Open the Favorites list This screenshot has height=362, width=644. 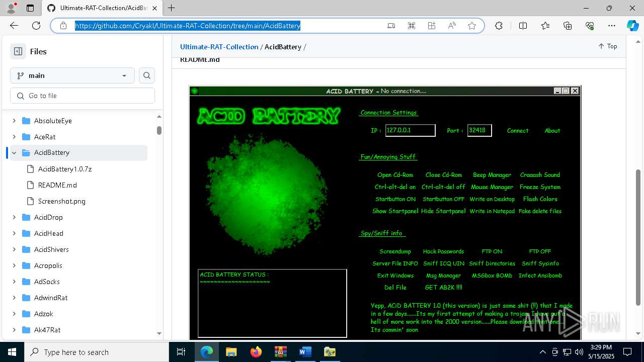pos(545,26)
